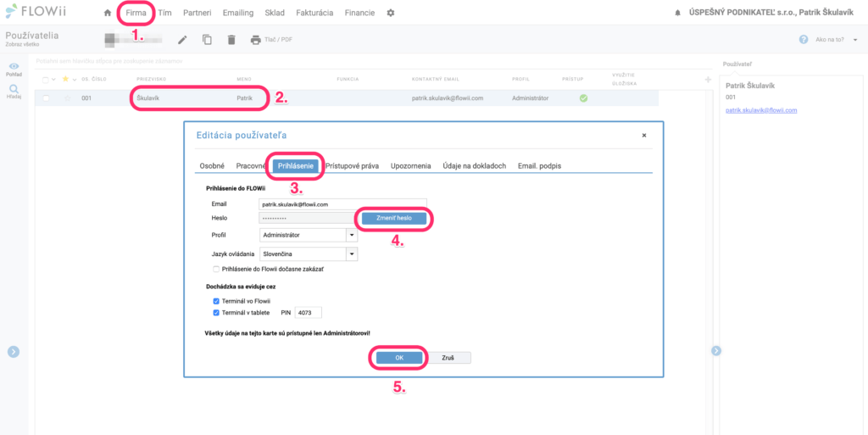Switch to the Email. podpis tab

click(540, 165)
